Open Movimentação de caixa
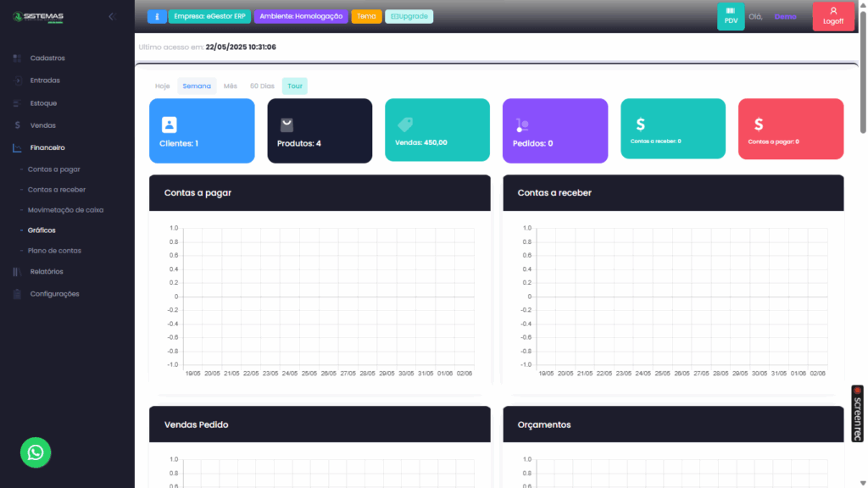 click(65, 210)
